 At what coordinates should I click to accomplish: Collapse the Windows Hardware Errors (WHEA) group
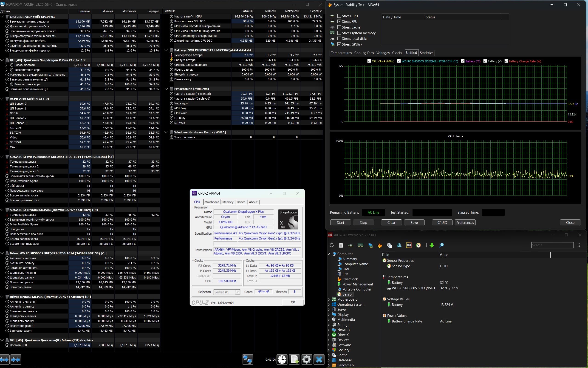(x=167, y=132)
